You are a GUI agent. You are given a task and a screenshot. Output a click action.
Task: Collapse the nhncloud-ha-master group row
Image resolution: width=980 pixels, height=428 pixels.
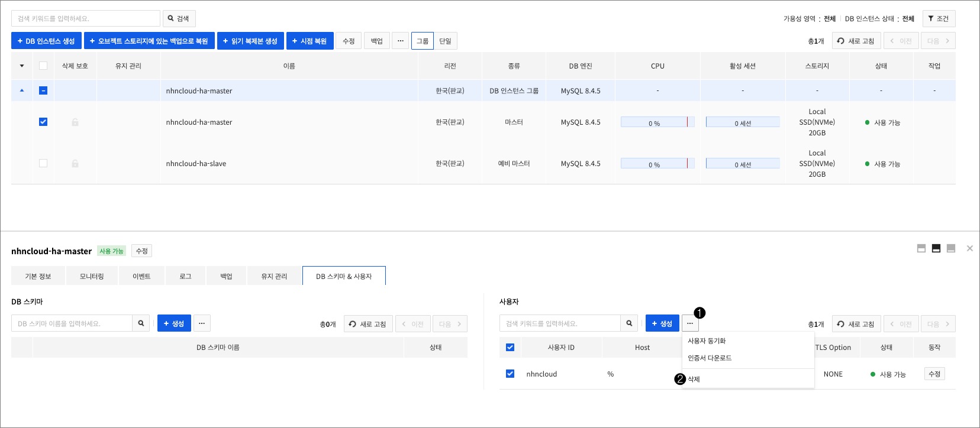click(22, 90)
